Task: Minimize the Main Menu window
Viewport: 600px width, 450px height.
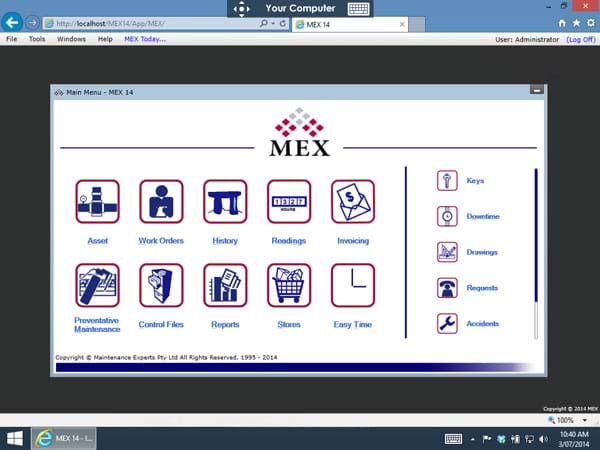Action: tap(537, 90)
